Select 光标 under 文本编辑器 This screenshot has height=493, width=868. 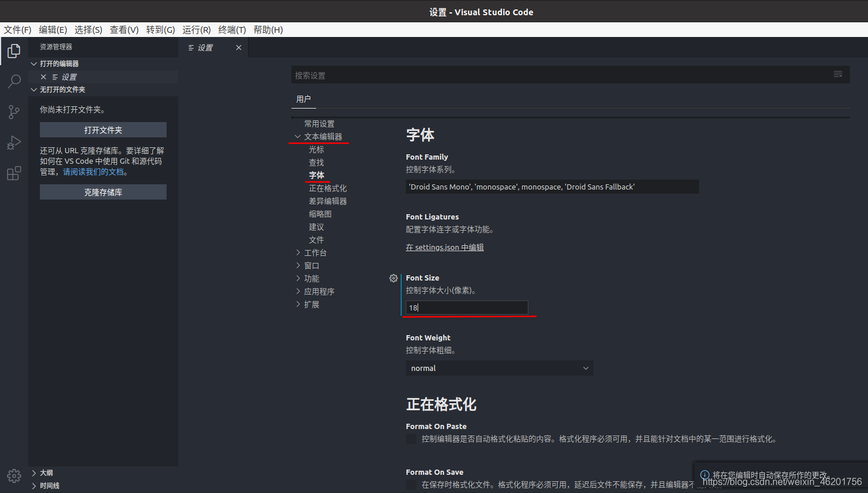(317, 150)
